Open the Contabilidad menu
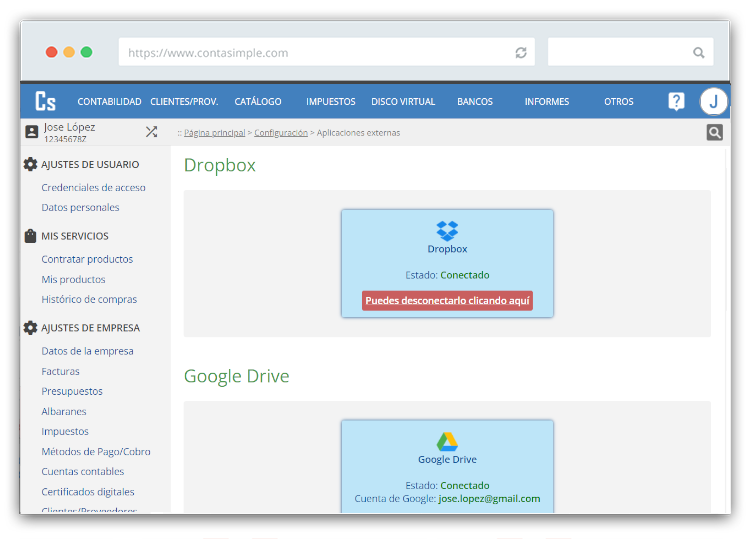The image size is (750, 539). [x=109, y=102]
